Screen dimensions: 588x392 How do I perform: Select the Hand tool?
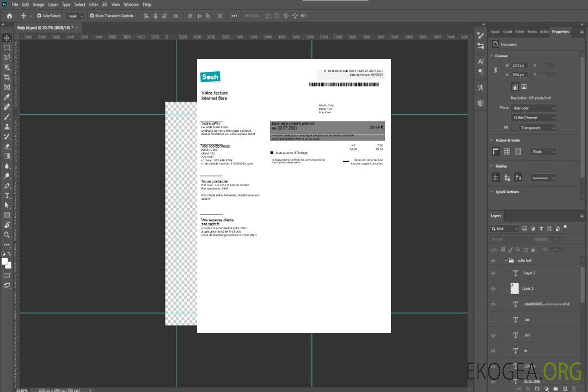pos(7,225)
